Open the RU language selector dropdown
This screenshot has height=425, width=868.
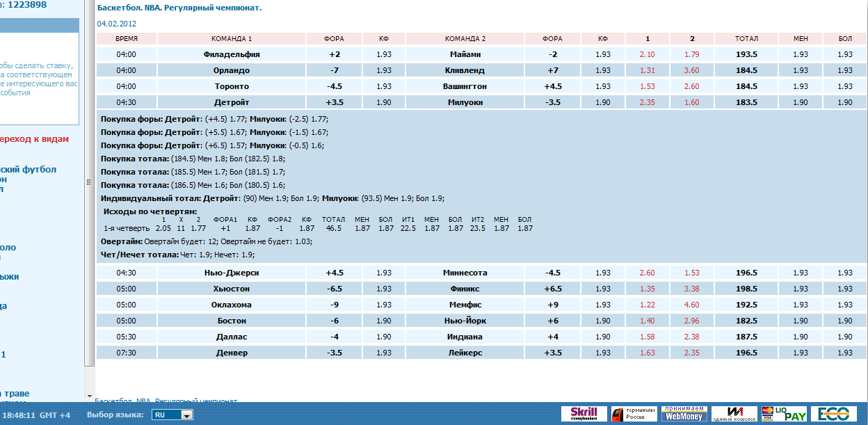point(171,415)
